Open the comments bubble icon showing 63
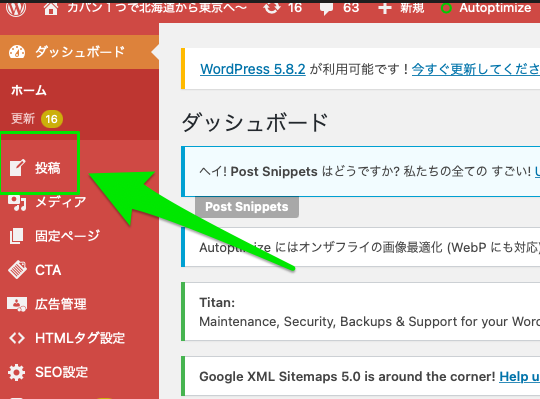The height and width of the screenshot is (399, 540). click(326, 9)
